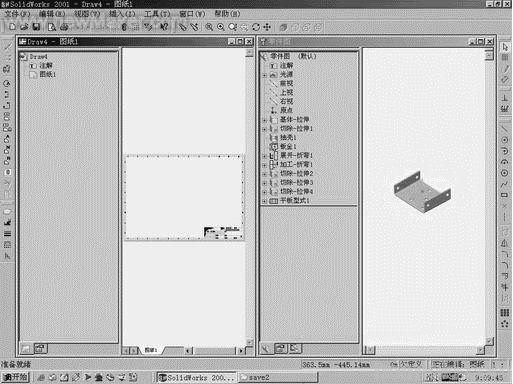Click the Print icon in toolbar
Viewport: 513px width, 384px height.
pos(64,27)
